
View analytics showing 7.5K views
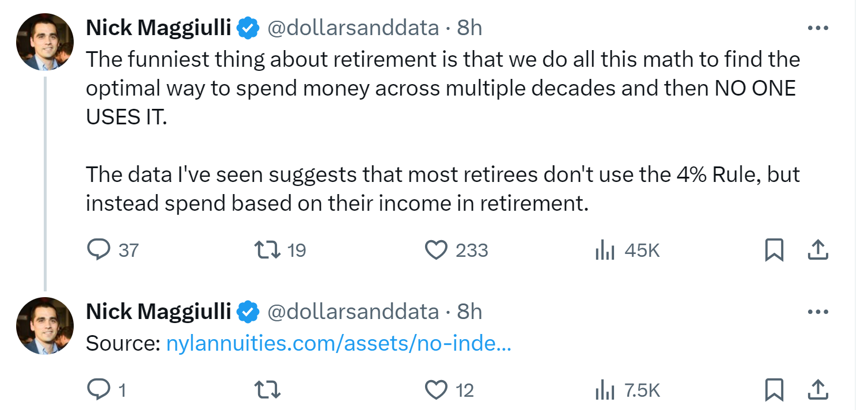click(x=627, y=391)
